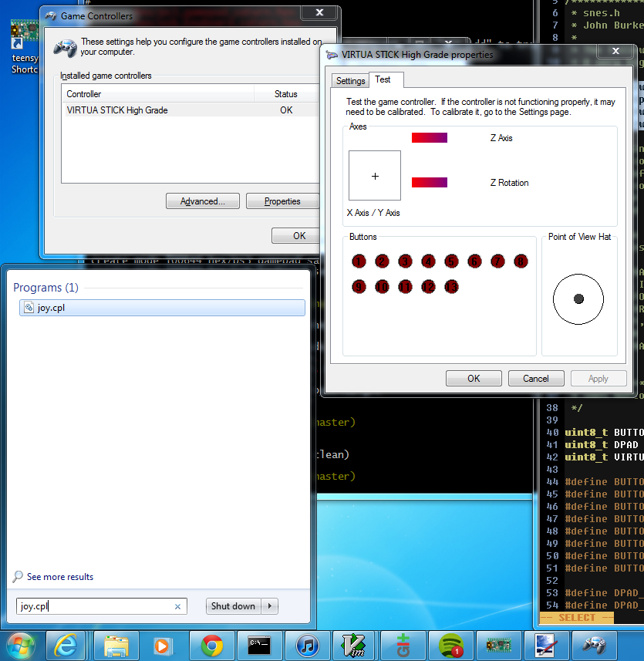Screen dimensions: 644x661
Task: Open the Windows Start orb
Action: tap(20, 646)
